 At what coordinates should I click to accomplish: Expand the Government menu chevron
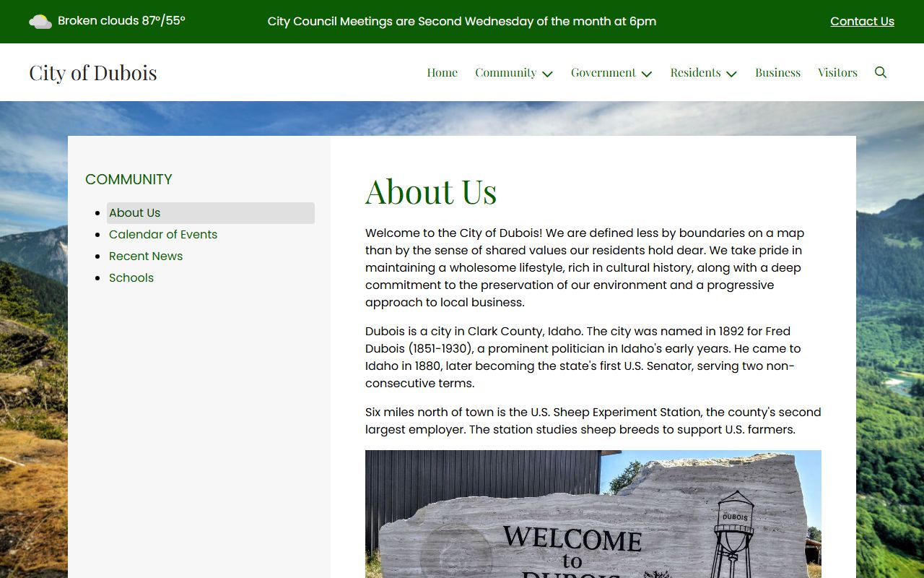647,74
